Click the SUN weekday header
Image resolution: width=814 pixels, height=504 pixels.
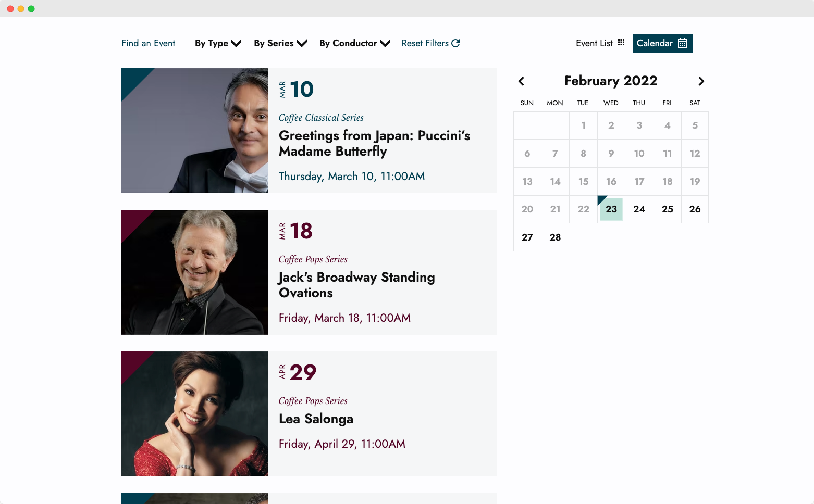(x=527, y=103)
